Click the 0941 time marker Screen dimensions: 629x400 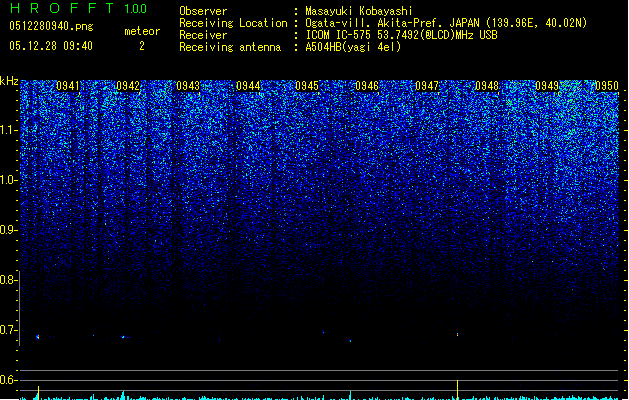(68, 86)
